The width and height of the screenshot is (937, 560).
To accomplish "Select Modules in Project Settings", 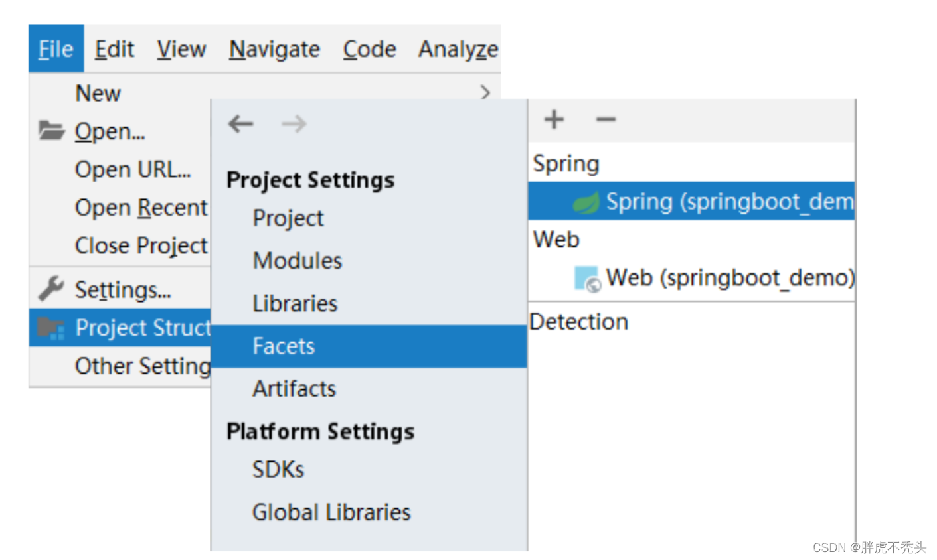I will (298, 261).
